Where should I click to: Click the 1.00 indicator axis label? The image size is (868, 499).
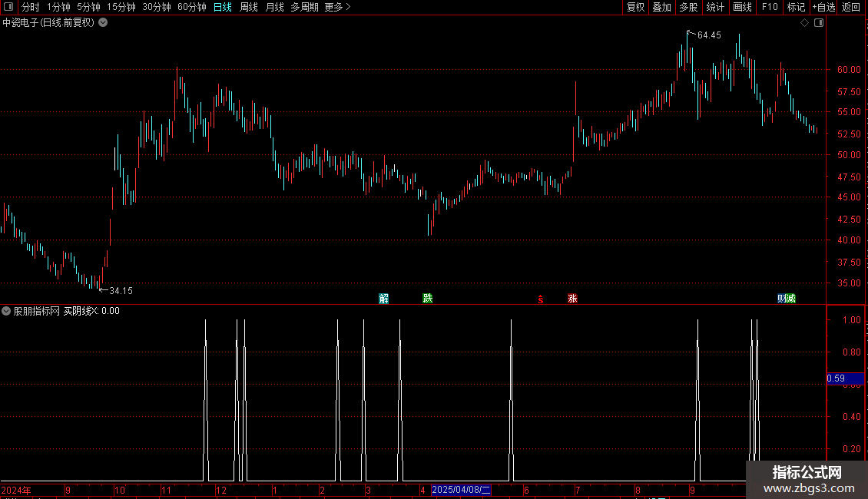click(851, 320)
